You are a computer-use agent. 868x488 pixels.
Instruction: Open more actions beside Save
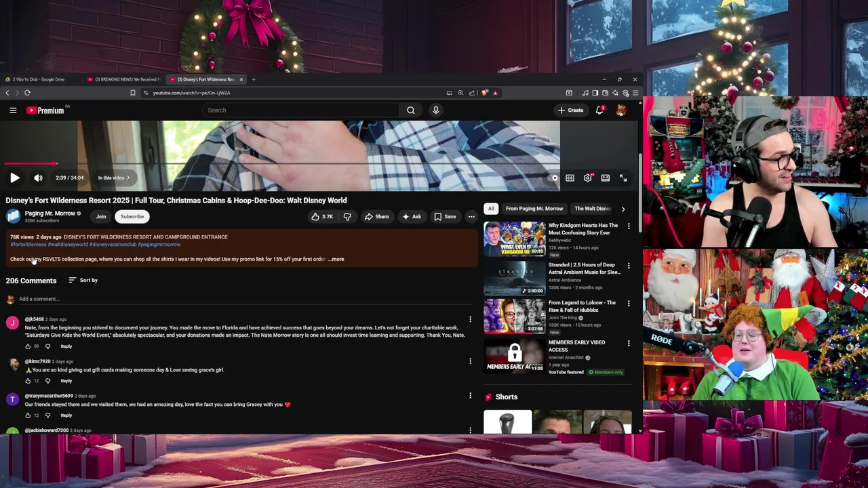click(471, 216)
